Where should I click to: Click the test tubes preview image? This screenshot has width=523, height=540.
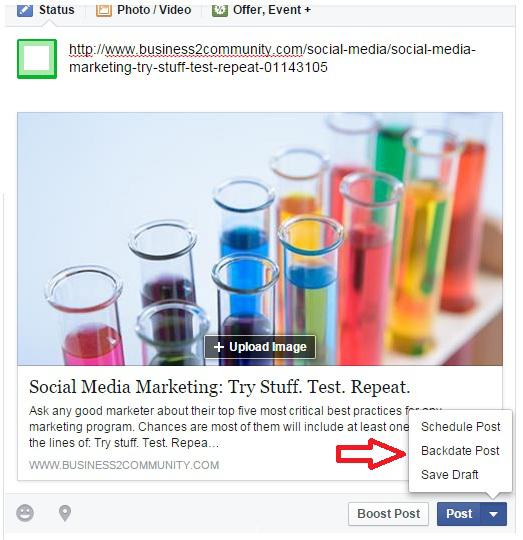click(260, 239)
